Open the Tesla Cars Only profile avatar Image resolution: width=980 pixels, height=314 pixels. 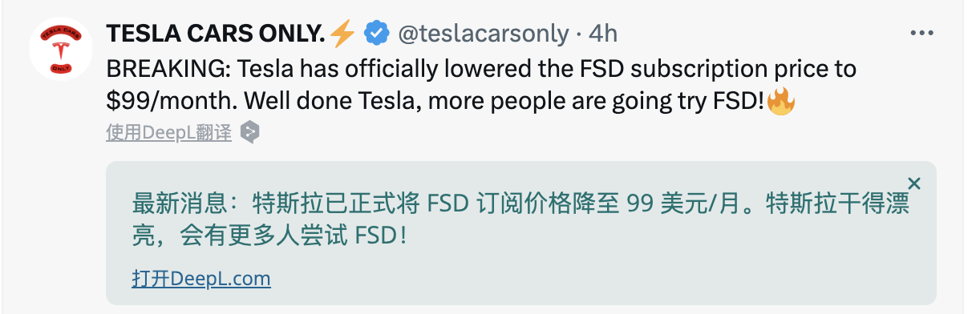62,49
